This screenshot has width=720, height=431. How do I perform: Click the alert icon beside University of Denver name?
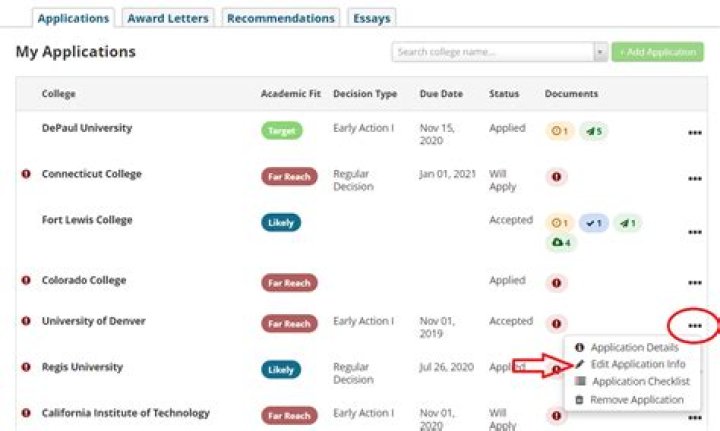(x=26, y=321)
